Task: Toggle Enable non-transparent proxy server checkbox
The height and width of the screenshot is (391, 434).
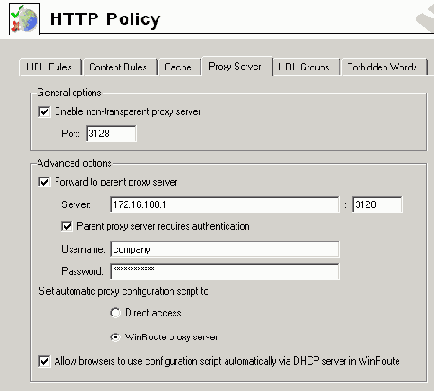Action: (x=44, y=112)
